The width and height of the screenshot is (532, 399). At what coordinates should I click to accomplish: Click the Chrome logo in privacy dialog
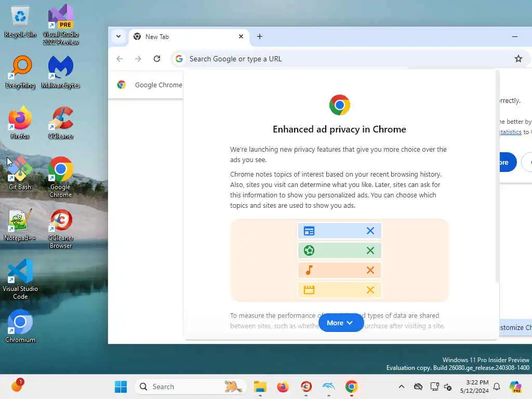[x=339, y=105]
